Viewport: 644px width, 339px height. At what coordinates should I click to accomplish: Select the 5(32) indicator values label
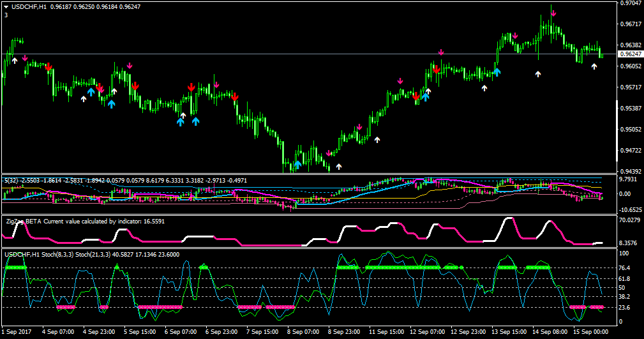tap(126, 181)
